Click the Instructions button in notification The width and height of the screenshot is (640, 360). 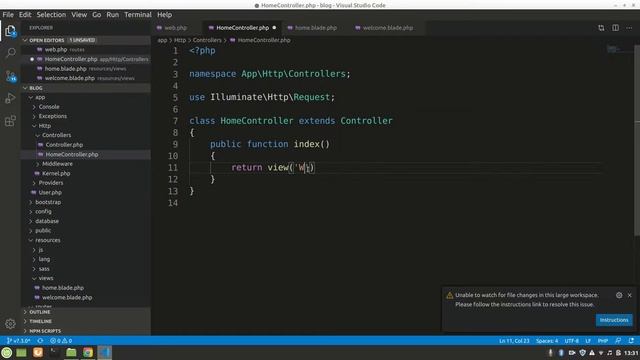click(614, 320)
